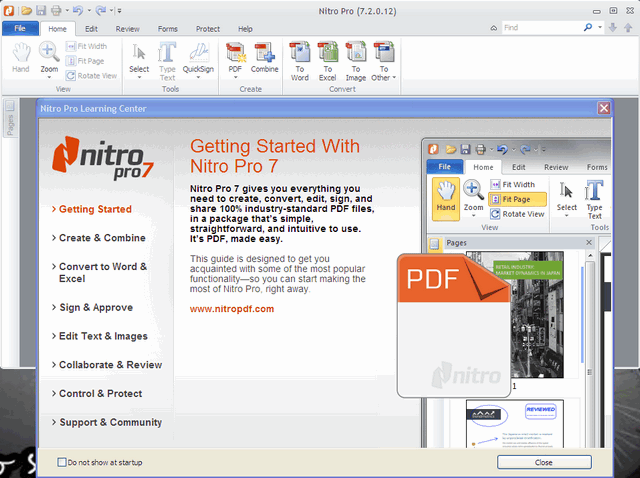Open the PDF create dropdown arrow

236,78
